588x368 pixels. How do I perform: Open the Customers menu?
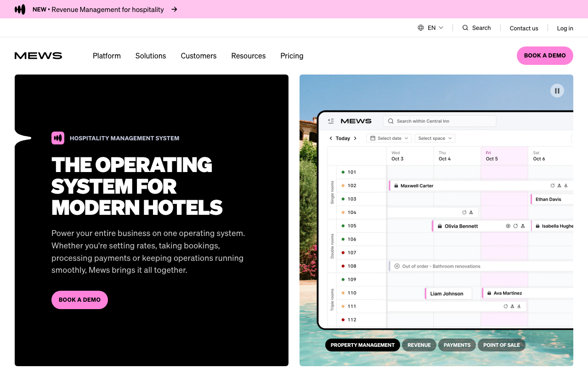pos(198,56)
